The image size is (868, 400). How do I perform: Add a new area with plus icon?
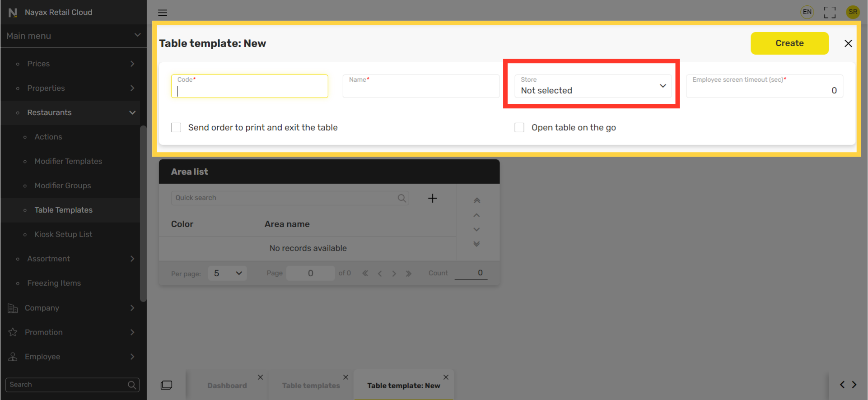(432, 198)
